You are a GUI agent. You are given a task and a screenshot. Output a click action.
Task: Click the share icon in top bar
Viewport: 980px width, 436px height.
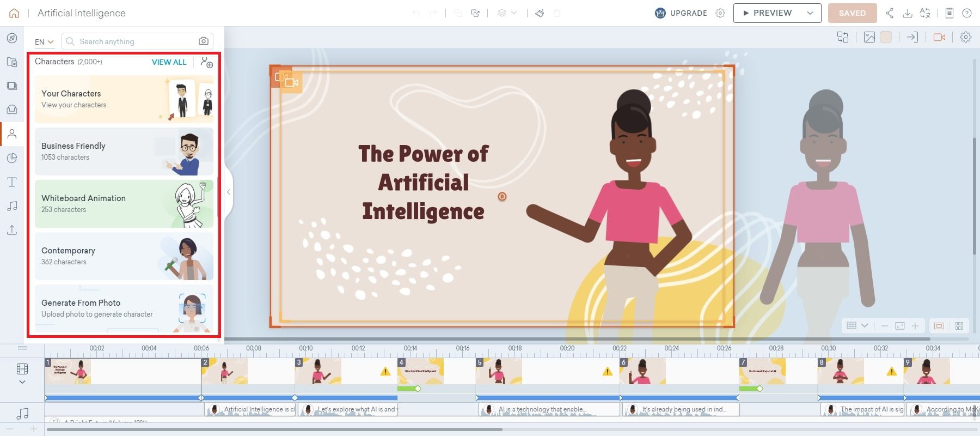[890, 13]
